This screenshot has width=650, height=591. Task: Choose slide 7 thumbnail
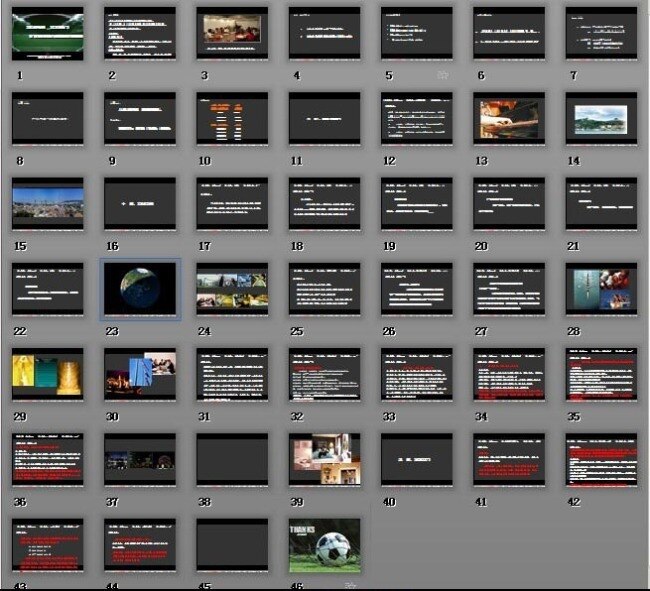pos(601,34)
